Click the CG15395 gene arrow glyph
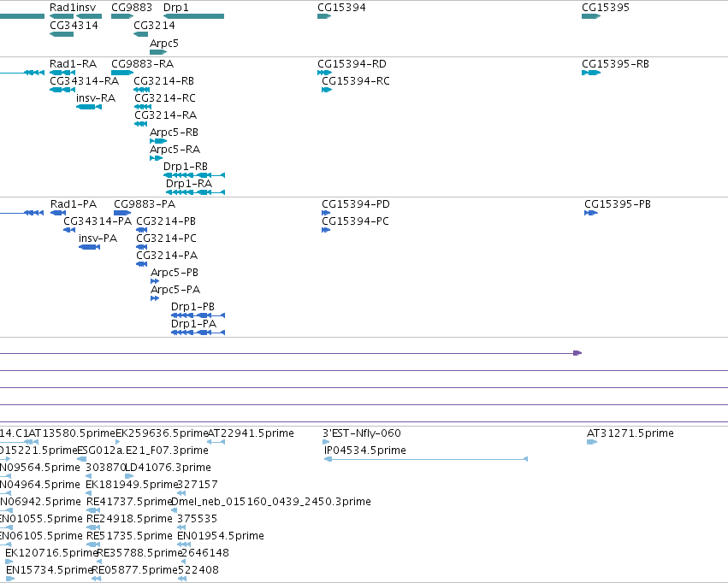 [x=591, y=16]
